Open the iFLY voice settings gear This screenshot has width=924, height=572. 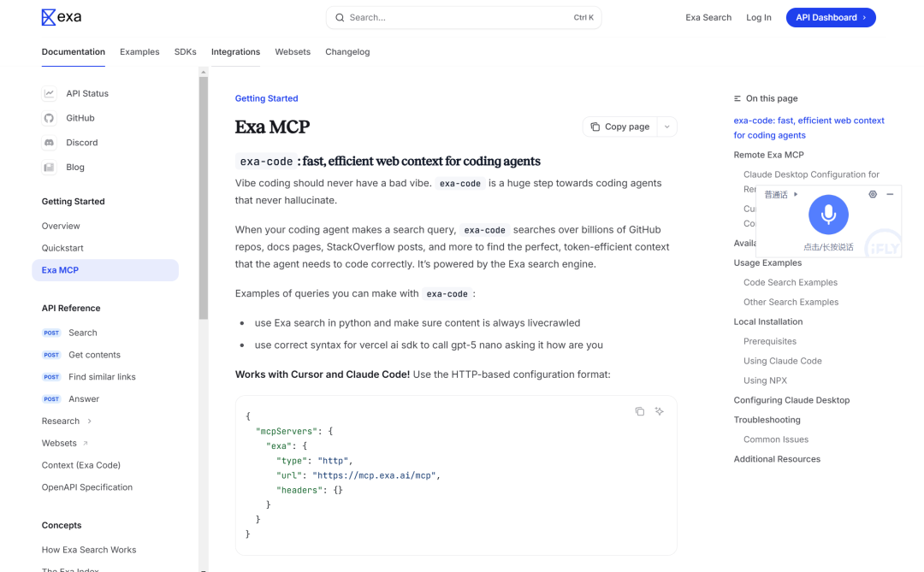(x=873, y=194)
